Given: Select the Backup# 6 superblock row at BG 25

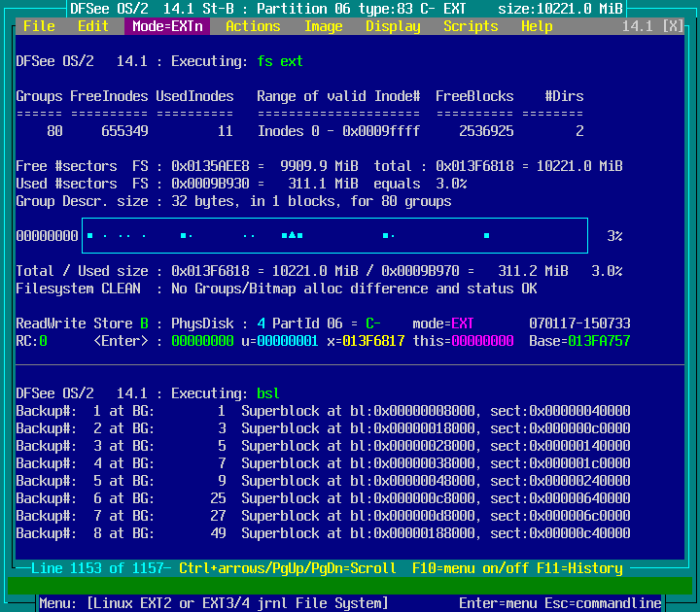Looking at the screenshot, I should coord(323,498).
